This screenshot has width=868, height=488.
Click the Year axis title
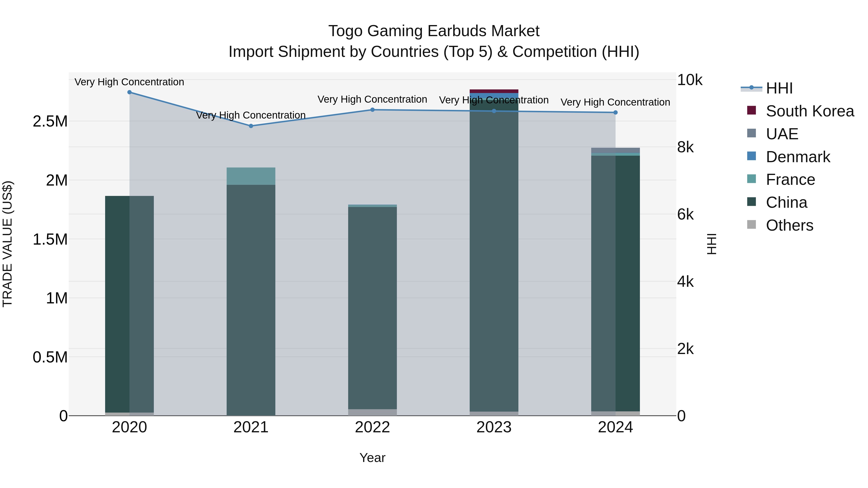pos(372,458)
